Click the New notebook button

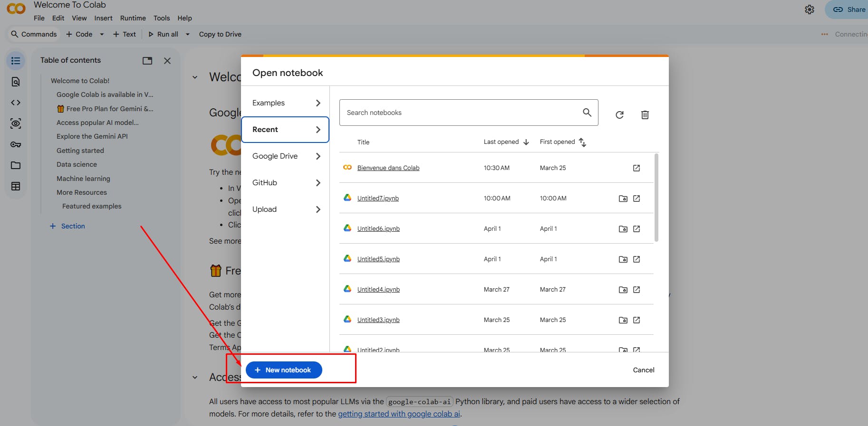284,370
